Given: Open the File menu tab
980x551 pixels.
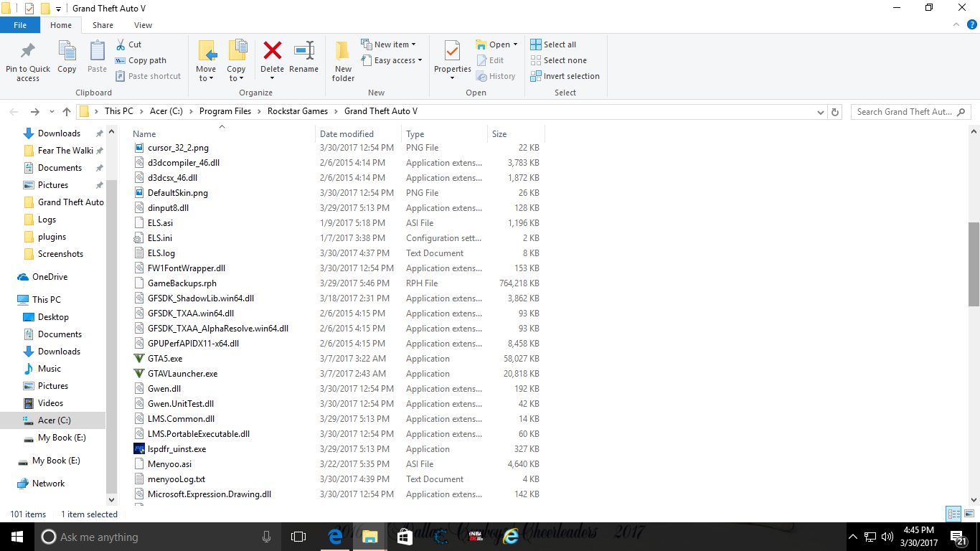Looking at the screenshot, I should (x=20, y=25).
